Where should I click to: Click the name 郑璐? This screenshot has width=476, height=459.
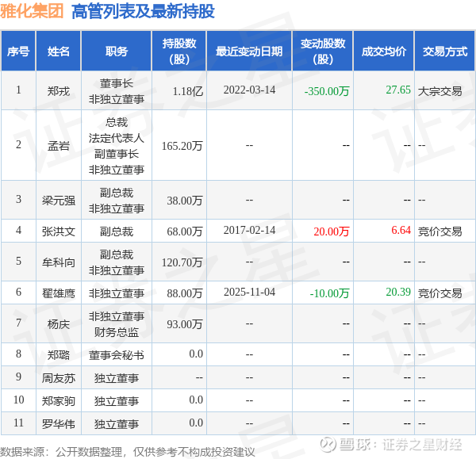(58, 355)
